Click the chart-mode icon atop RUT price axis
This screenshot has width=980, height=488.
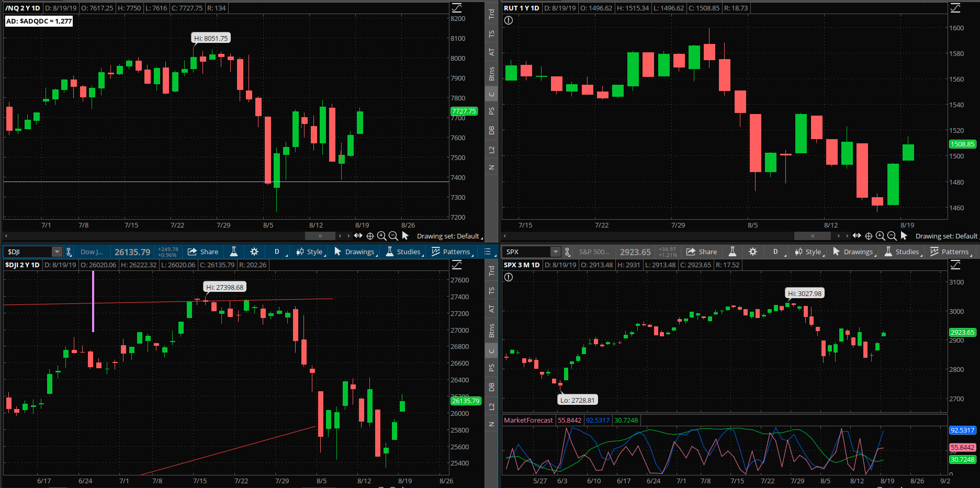point(955,8)
